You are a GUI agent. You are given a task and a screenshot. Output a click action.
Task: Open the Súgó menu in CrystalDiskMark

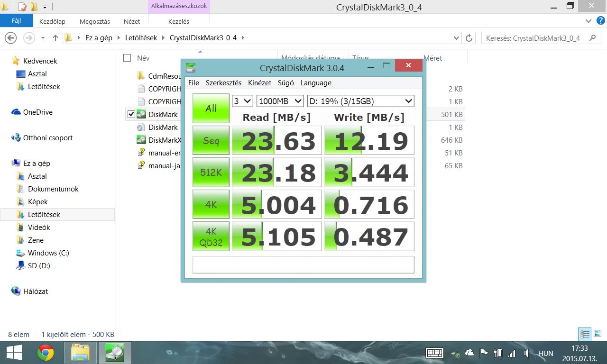(286, 83)
